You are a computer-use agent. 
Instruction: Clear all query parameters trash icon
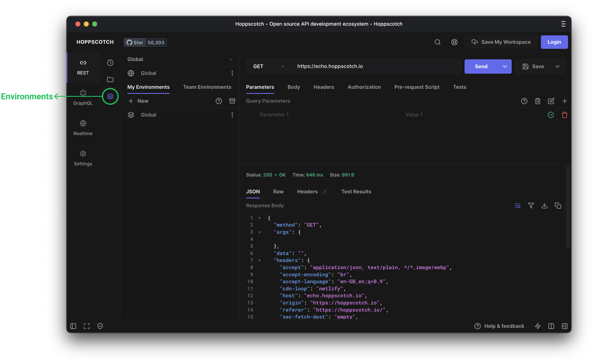pyautogui.click(x=538, y=101)
